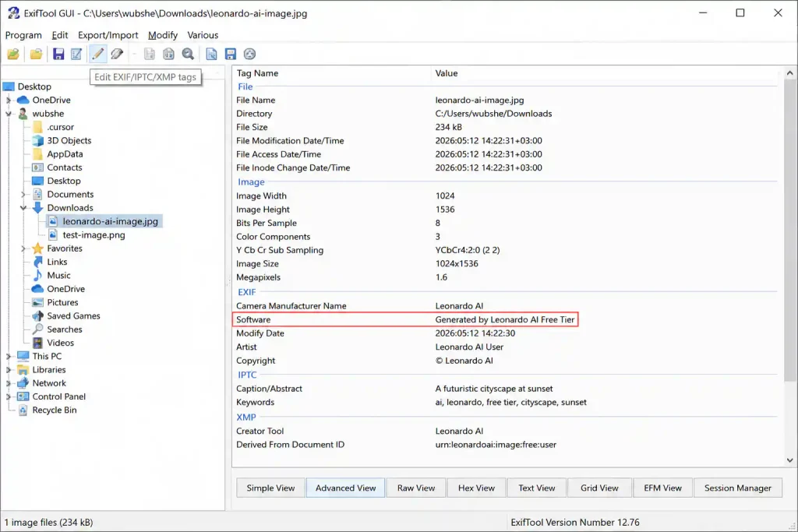Image resolution: width=798 pixels, height=532 pixels.
Task: Click the magnifying glass search icon
Action: tap(188, 54)
